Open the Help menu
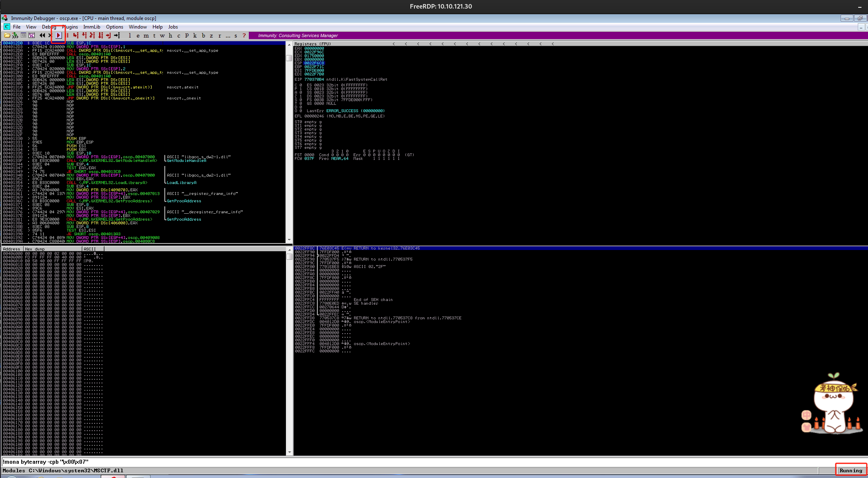The height and width of the screenshot is (478, 868). click(157, 27)
